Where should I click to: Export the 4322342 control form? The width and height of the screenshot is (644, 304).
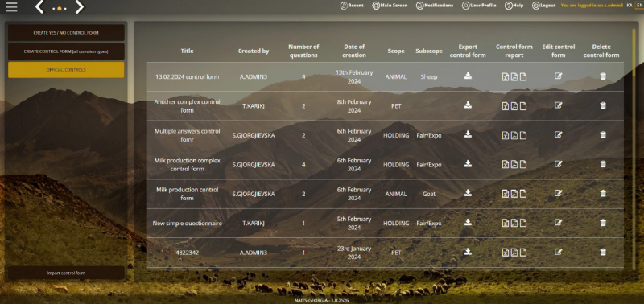tap(468, 252)
